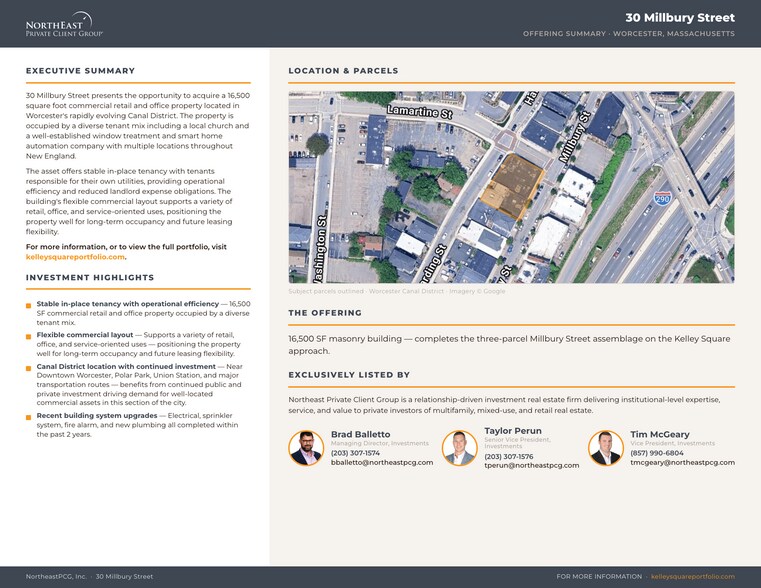
Task: Click Taylor Perun's profile photo
Action: 459,448
